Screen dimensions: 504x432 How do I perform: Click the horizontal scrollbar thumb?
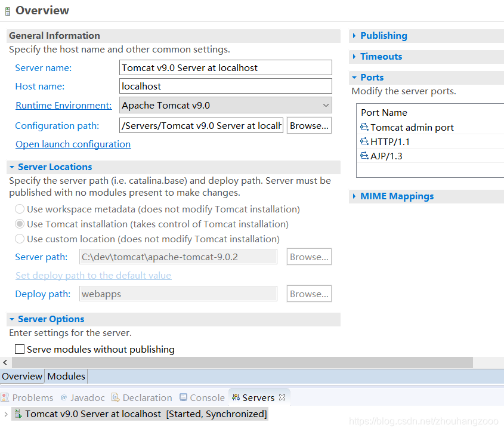tap(242, 362)
